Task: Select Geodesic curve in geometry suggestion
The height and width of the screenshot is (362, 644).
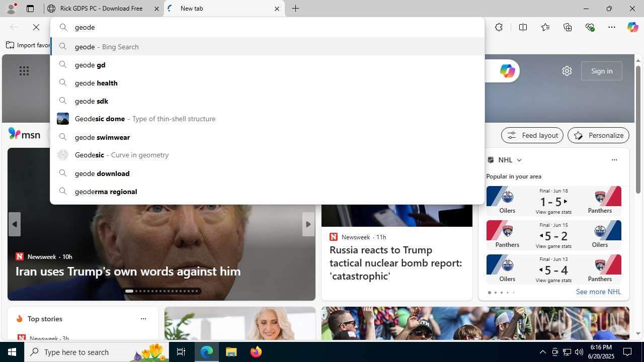Action: point(267,155)
